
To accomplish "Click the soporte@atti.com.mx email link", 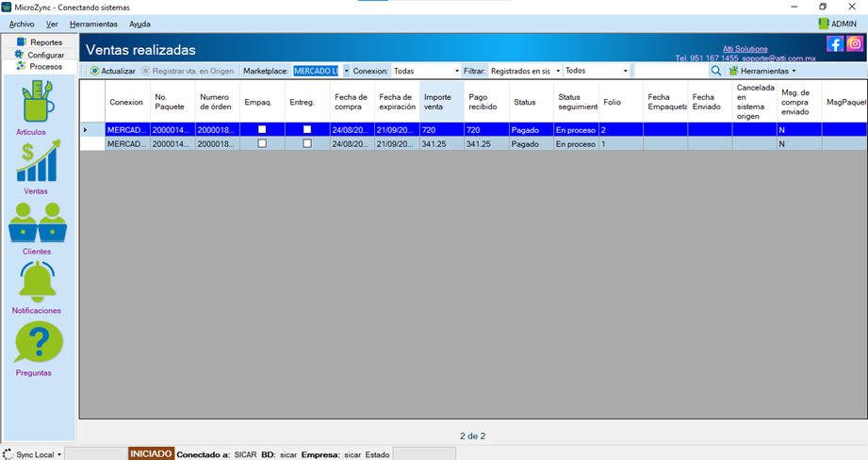I will (778, 58).
